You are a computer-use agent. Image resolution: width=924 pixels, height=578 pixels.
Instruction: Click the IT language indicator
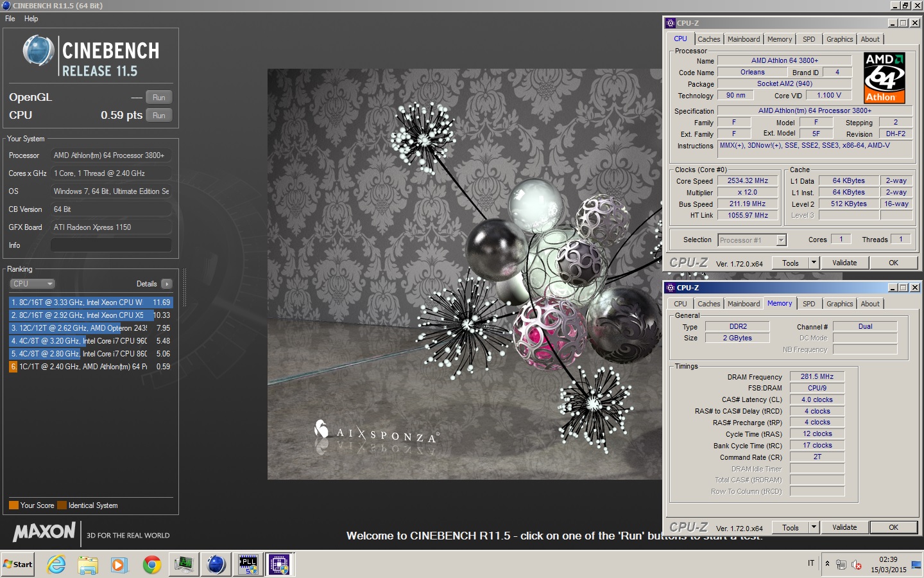[x=811, y=564]
